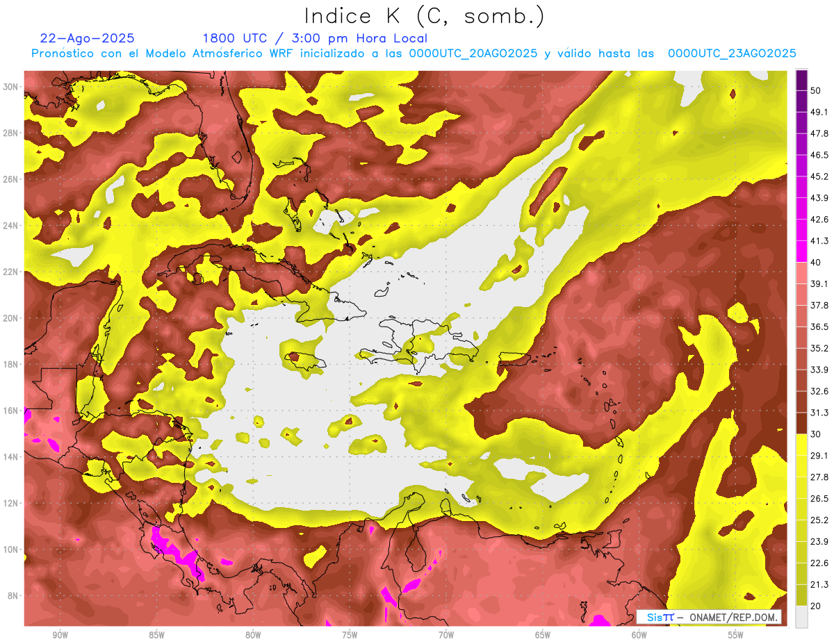834x644 pixels.
Task: Click the 70W longitude label
Action: [446, 635]
